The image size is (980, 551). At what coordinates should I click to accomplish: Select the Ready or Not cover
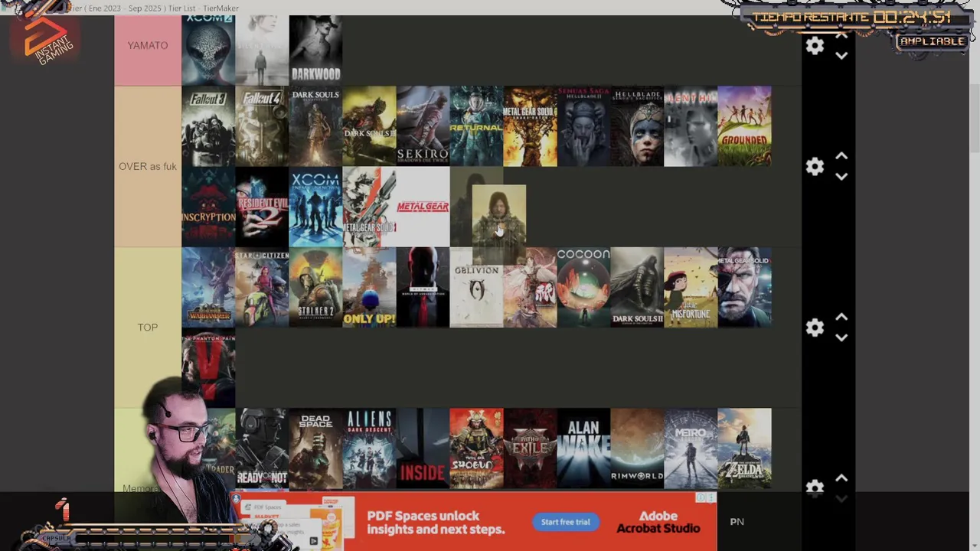pos(262,448)
